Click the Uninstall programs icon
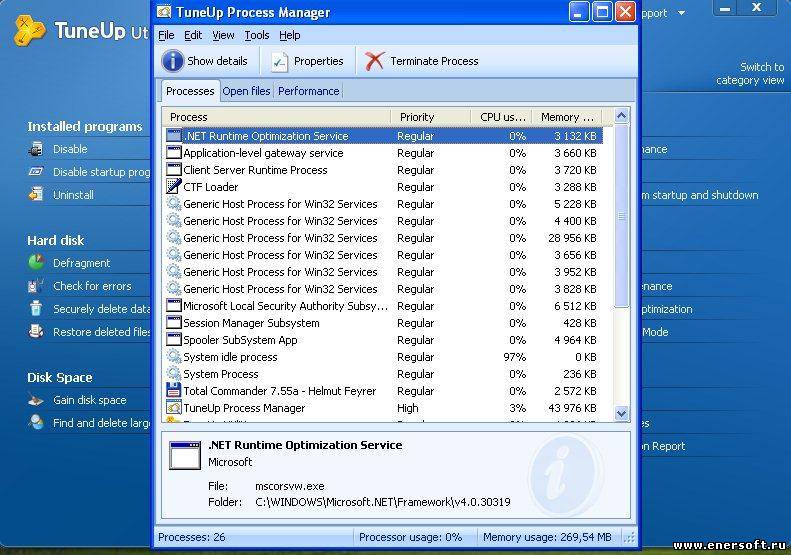This screenshot has height=555, width=791. [36, 194]
